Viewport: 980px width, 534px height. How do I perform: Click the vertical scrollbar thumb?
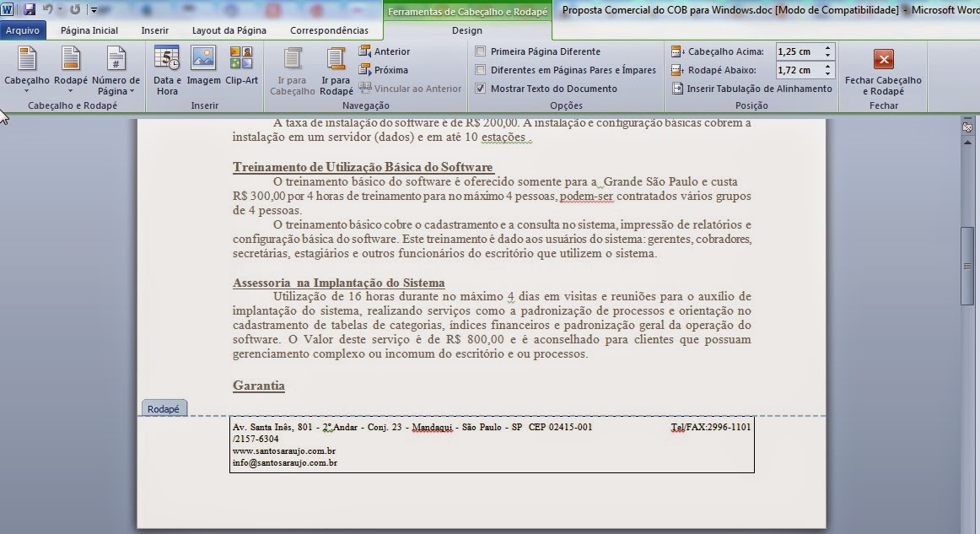[x=967, y=266]
